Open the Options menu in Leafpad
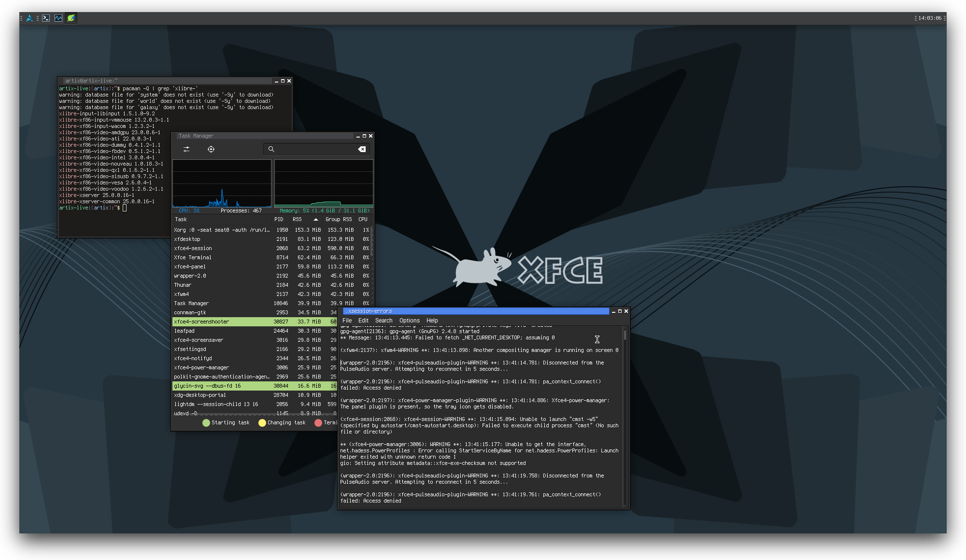This screenshot has width=966, height=560. pos(409,321)
